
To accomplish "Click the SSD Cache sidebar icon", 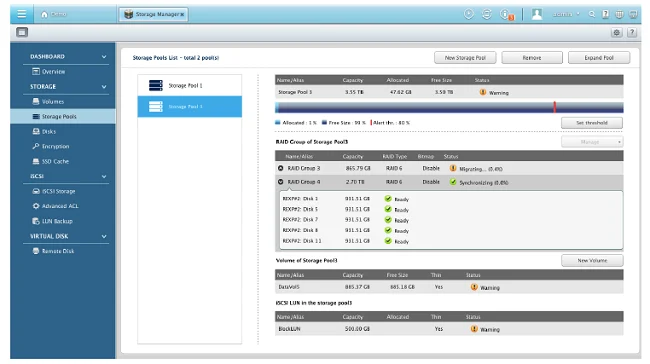I will tap(36, 161).
